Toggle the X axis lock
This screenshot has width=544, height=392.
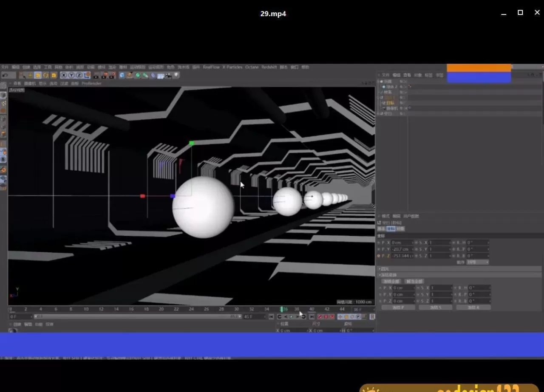point(64,75)
